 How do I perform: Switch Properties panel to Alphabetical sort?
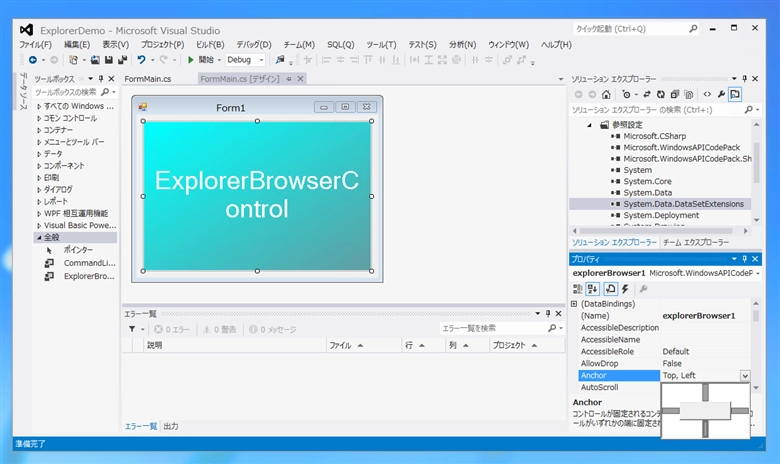pyautogui.click(x=592, y=289)
